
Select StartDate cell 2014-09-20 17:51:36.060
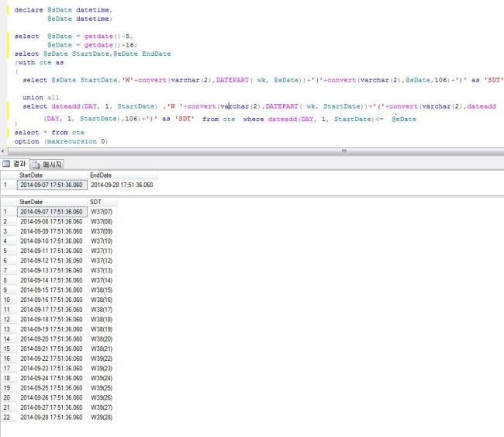(52, 339)
